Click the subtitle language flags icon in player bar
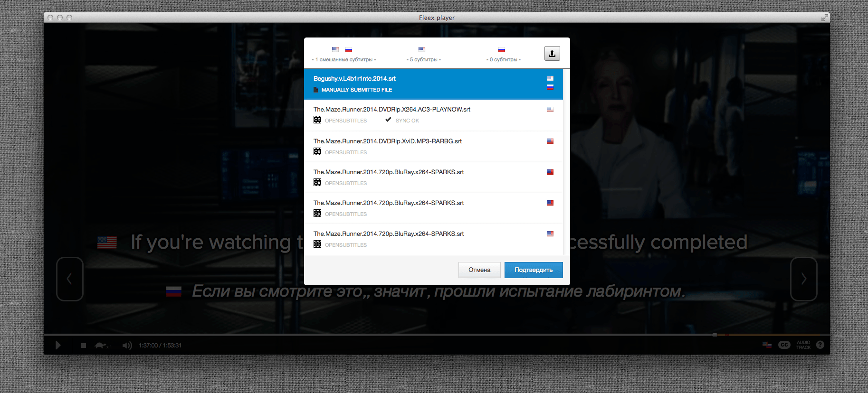Screen dimensions: 868x393 767,345
